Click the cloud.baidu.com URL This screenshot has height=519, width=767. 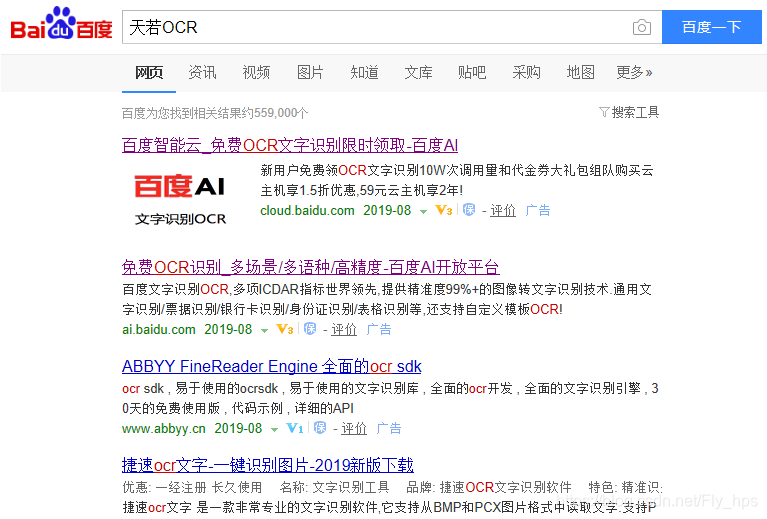pos(307,210)
